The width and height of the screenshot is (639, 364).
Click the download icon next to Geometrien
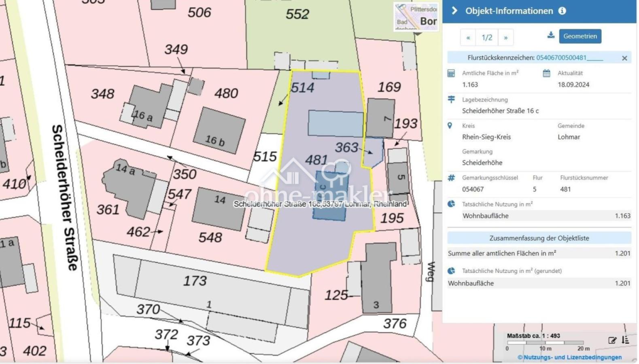coord(551,35)
